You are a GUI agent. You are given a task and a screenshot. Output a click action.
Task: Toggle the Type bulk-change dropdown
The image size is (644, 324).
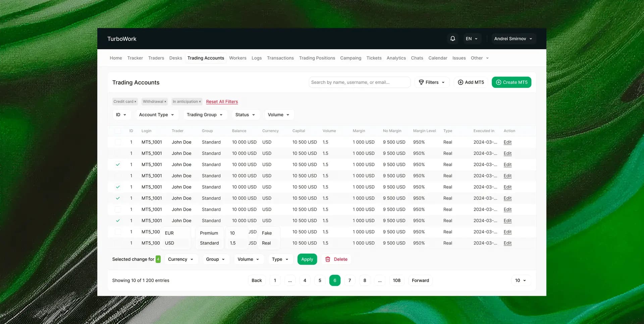pos(280,259)
